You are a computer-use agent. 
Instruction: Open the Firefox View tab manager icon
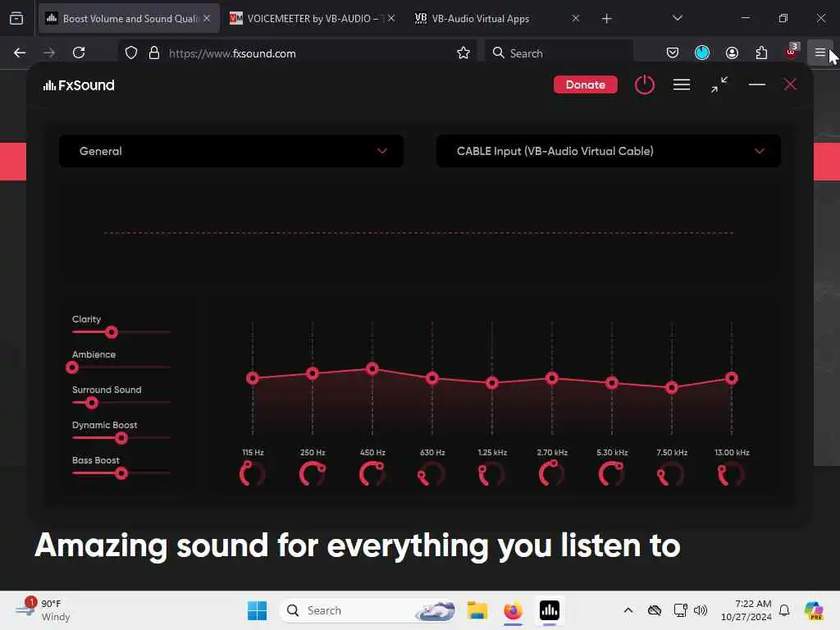pyautogui.click(x=16, y=18)
